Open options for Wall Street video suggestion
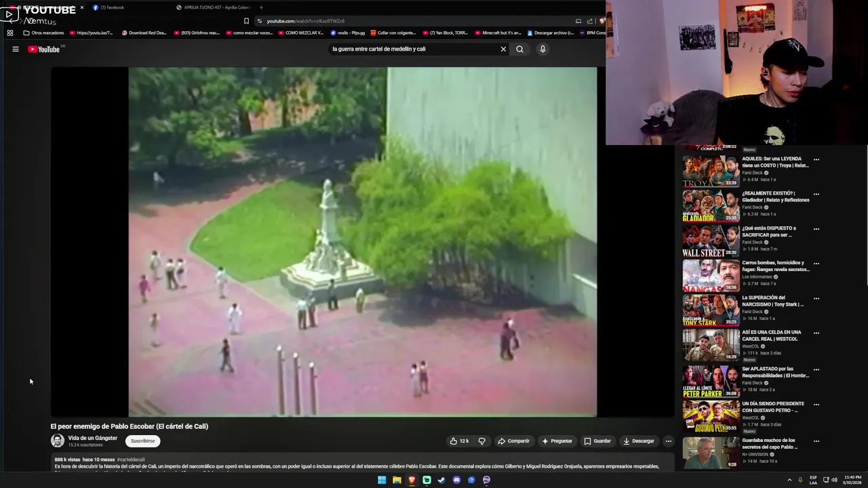868x488 pixels. 816,229
